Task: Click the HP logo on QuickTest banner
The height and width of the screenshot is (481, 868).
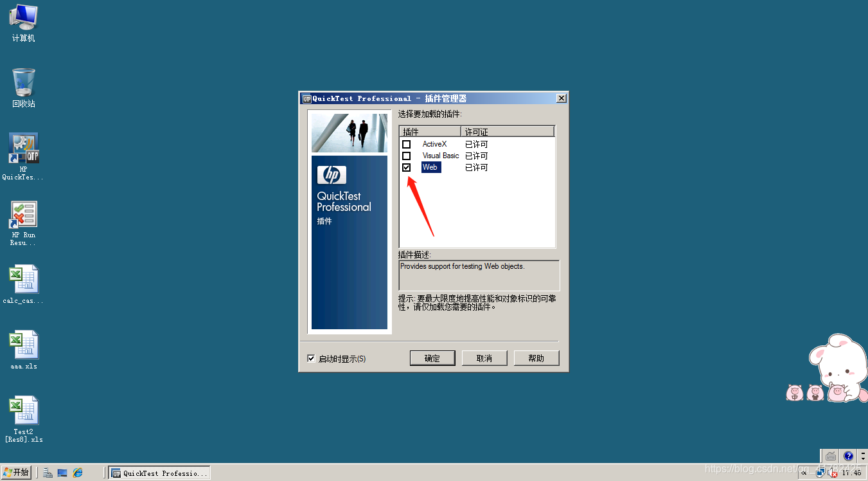Action: 332,175
